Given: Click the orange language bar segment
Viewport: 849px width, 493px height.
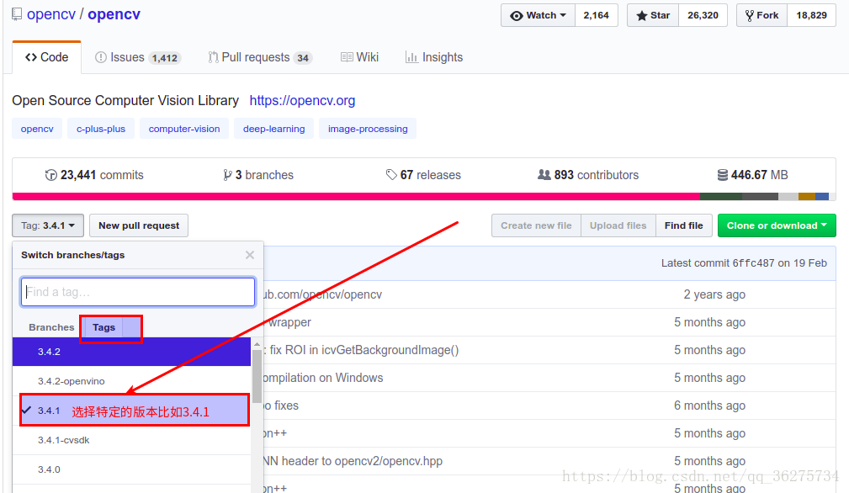Looking at the screenshot, I should point(807,196).
